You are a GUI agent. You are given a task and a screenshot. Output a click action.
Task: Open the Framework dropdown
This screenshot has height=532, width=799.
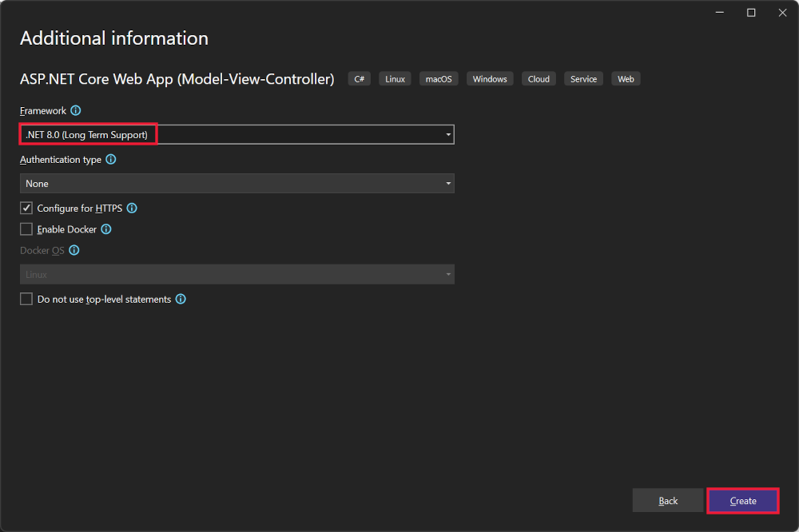pos(447,134)
